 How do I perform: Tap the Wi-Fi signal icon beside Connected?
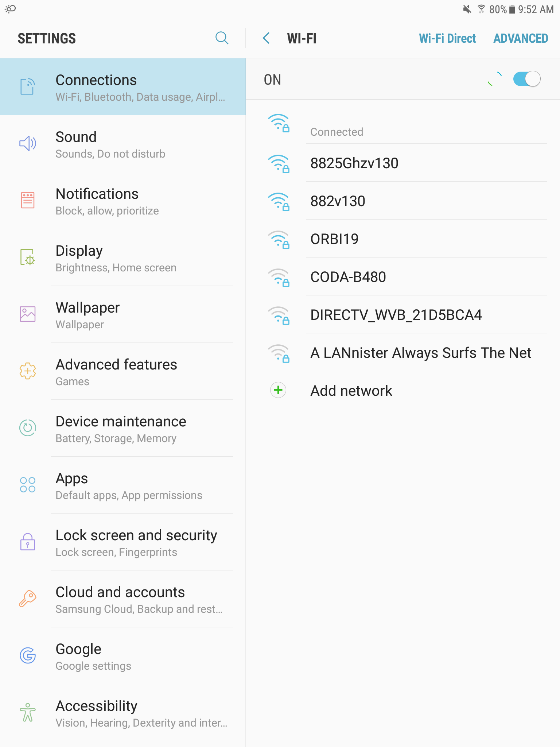tap(279, 123)
